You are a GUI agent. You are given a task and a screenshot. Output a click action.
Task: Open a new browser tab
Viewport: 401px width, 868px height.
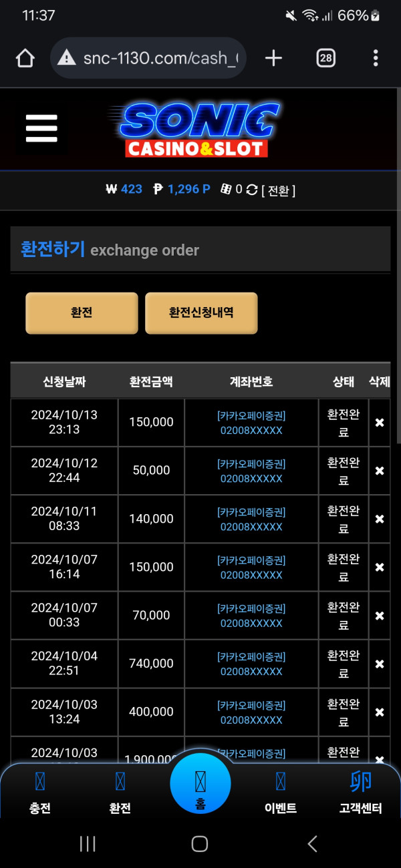(x=273, y=58)
